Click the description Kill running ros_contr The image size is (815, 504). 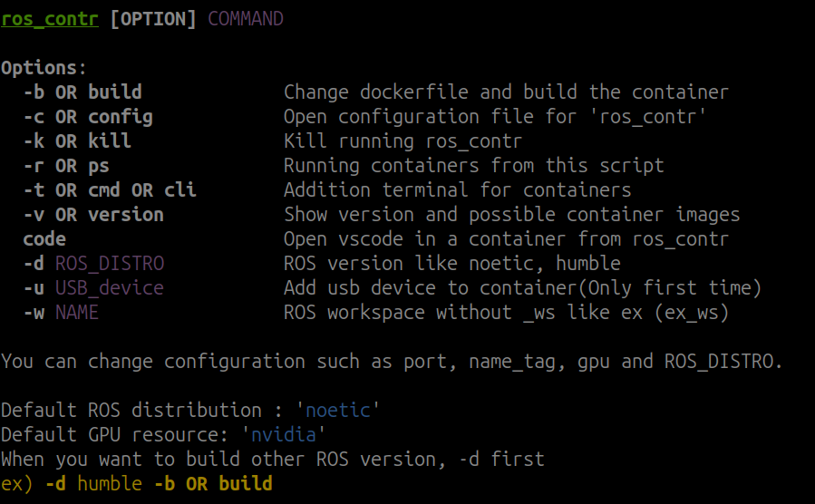403,141
